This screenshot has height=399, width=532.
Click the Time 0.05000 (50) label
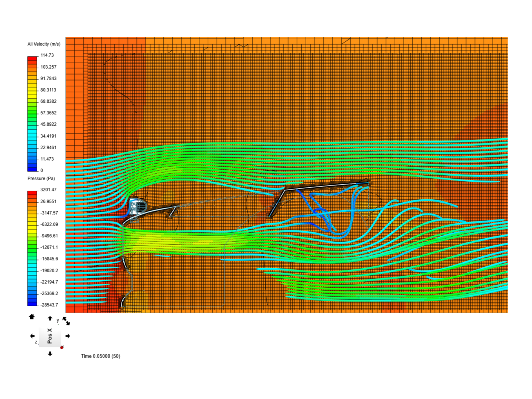click(x=100, y=356)
